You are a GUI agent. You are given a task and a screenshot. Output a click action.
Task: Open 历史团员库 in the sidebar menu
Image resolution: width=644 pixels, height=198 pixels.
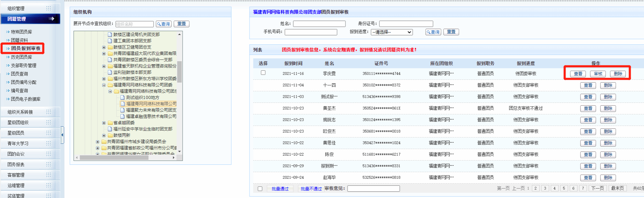click(21, 57)
